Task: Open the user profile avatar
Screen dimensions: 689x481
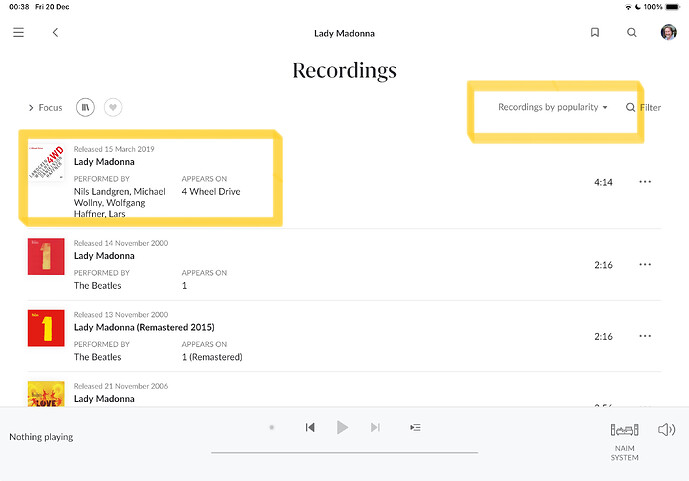Action: click(668, 33)
